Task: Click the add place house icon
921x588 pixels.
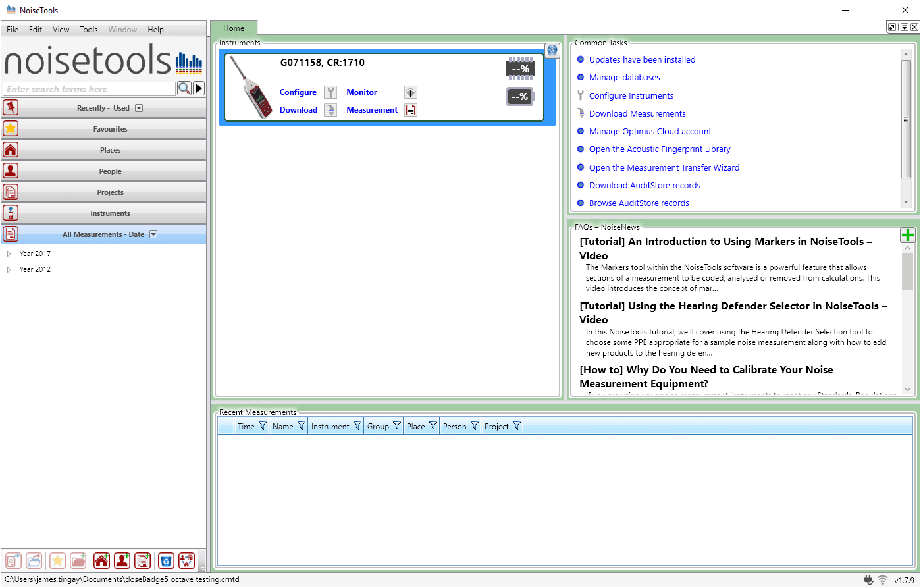Action: (x=101, y=561)
